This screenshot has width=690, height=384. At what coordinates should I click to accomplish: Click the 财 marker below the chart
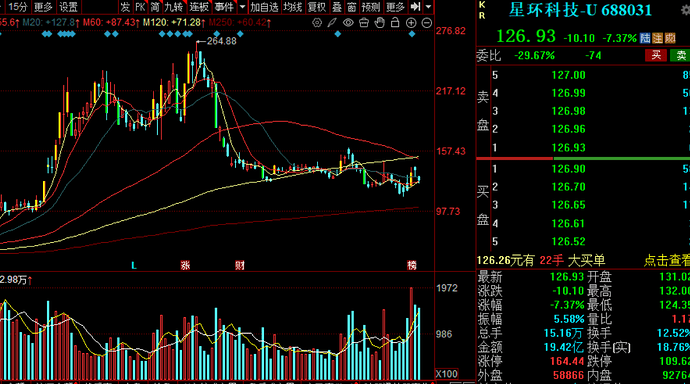point(240,265)
